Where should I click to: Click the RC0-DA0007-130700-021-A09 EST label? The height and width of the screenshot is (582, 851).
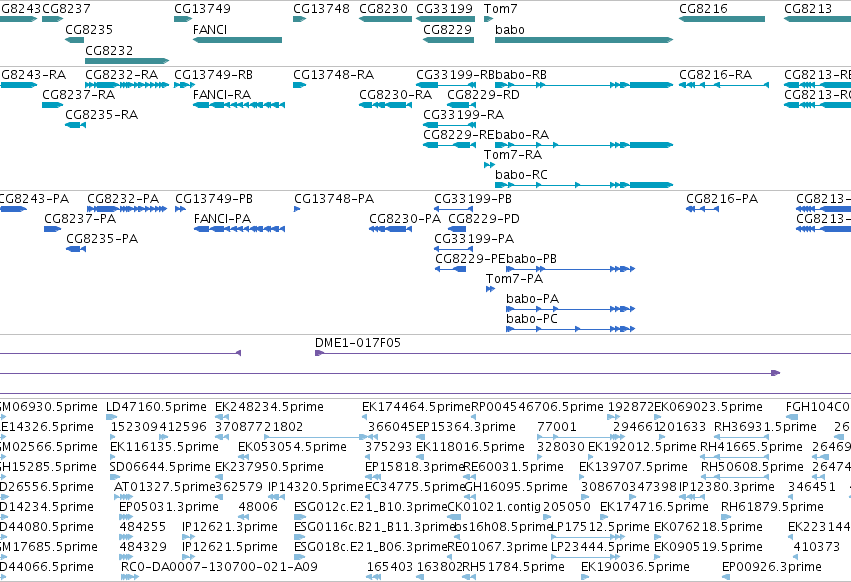click(219, 567)
